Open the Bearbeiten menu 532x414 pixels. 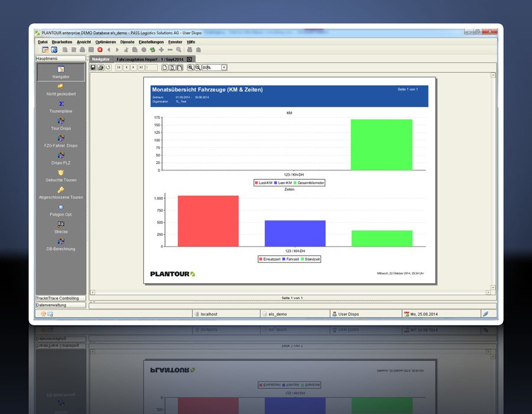point(62,42)
